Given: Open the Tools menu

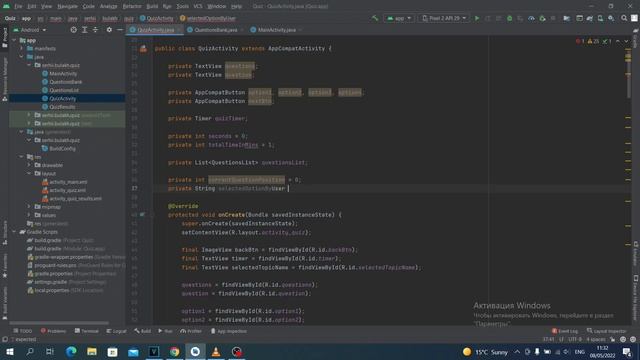Looking at the screenshot, I should [x=182, y=6].
